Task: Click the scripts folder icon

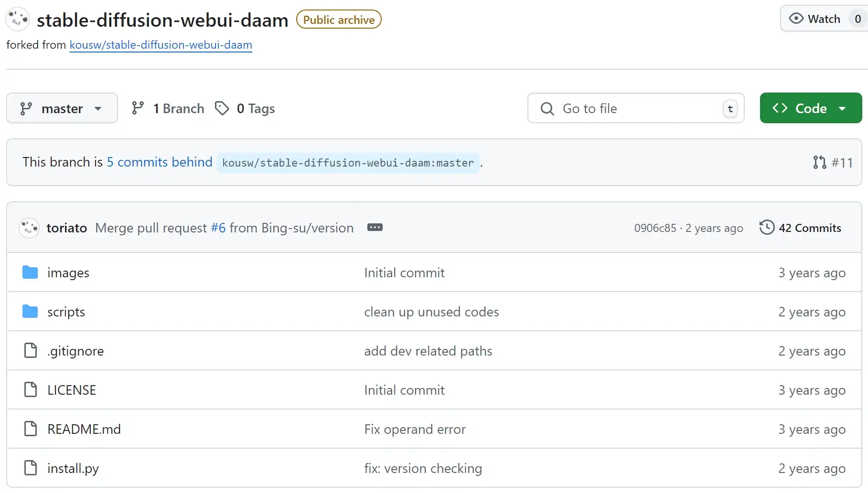Action: (x=30, y=312)
